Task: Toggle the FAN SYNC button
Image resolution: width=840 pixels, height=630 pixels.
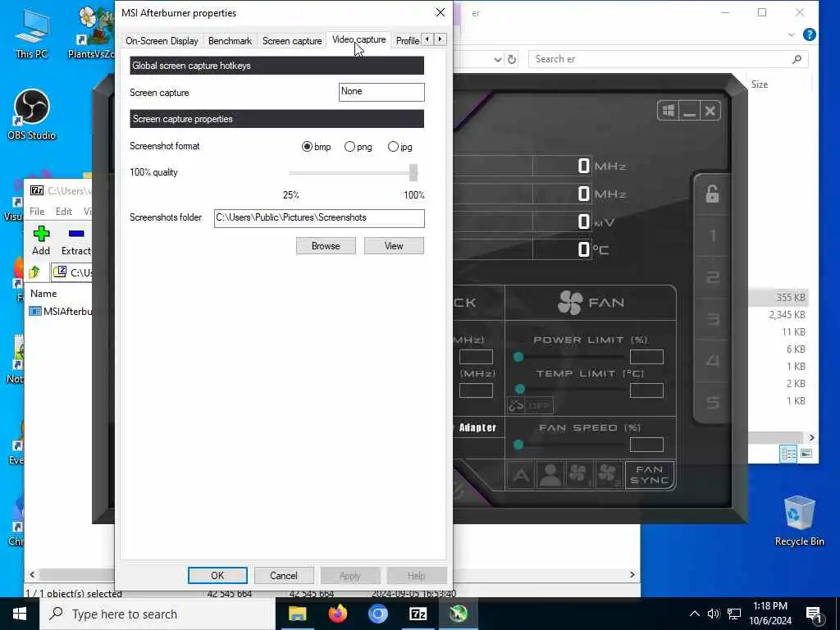Action: [650, 475]
